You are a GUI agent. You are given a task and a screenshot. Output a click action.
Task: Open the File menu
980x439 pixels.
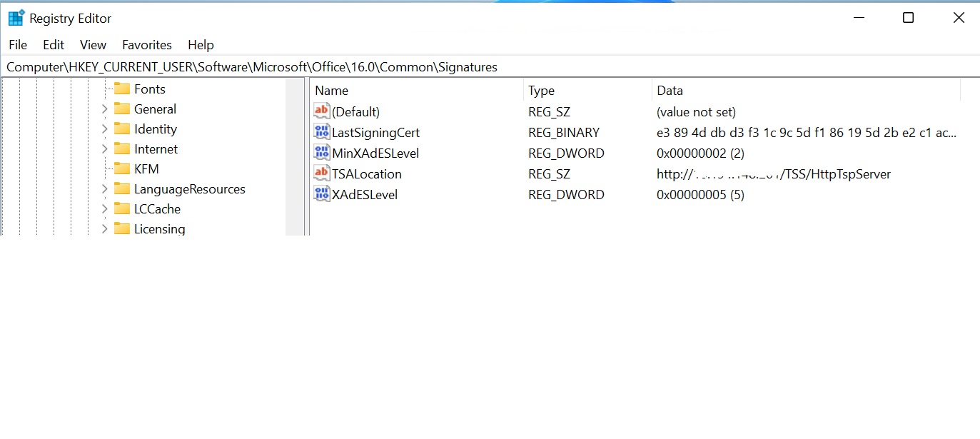17,44
